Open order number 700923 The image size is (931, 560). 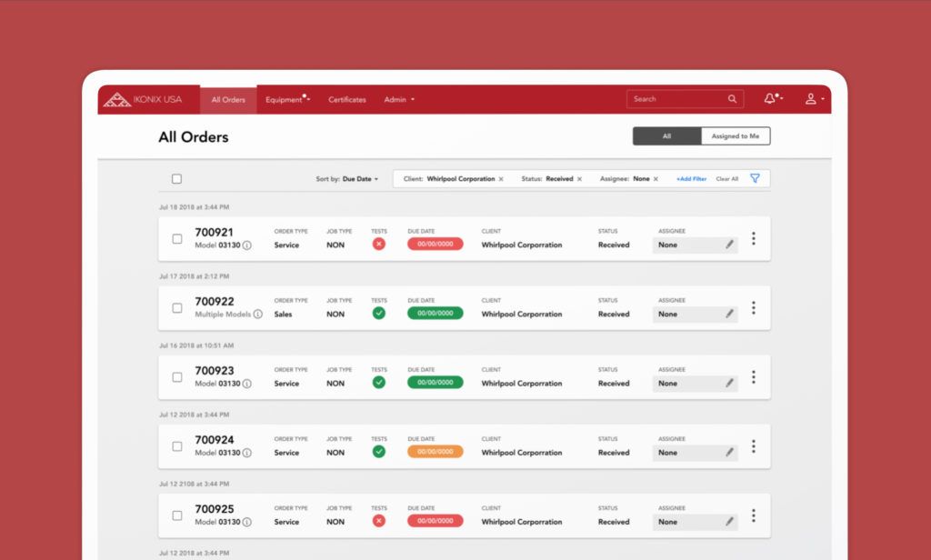click(215, 371)
